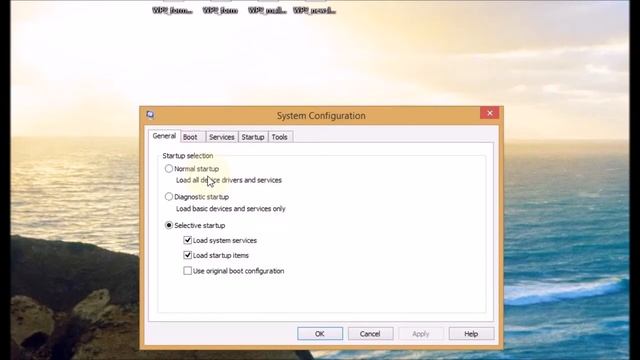Click the greyed-out Apply button
Screen dimensions: 640x360
421,333
